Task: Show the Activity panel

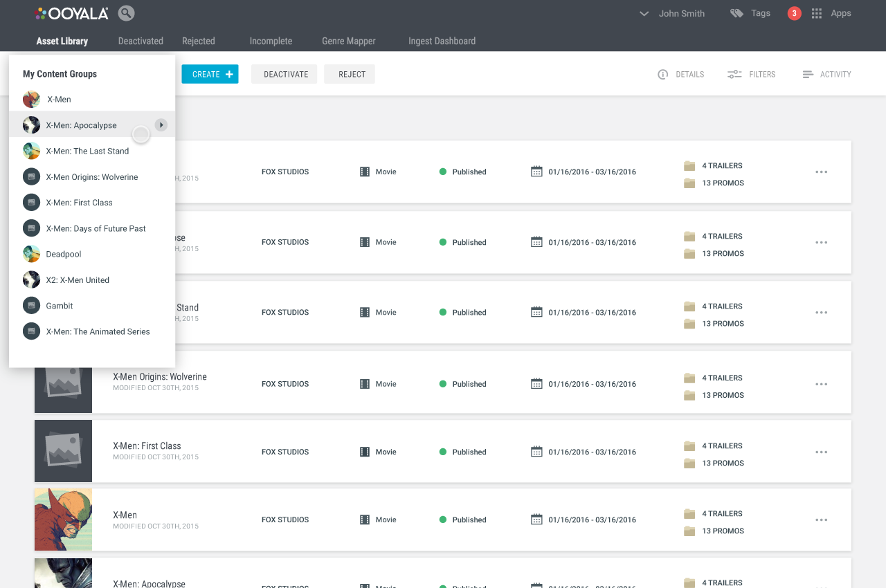Action: coord(826,74)
